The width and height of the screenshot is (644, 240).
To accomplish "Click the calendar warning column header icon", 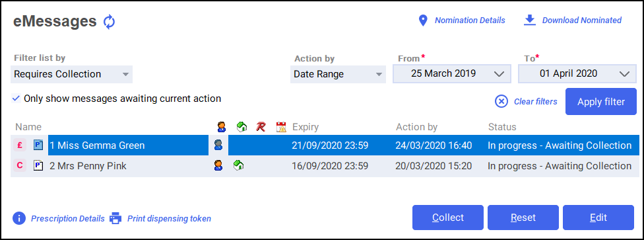I will 281,127.
